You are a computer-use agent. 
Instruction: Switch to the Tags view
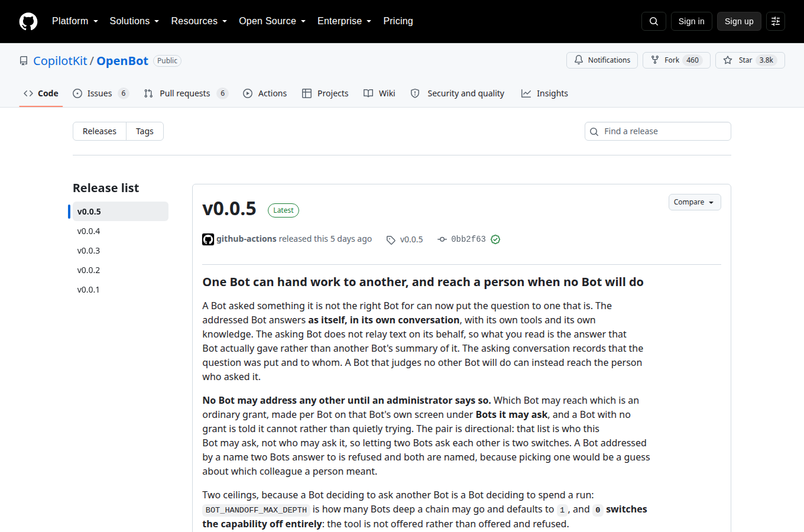[x=145, y=131]
